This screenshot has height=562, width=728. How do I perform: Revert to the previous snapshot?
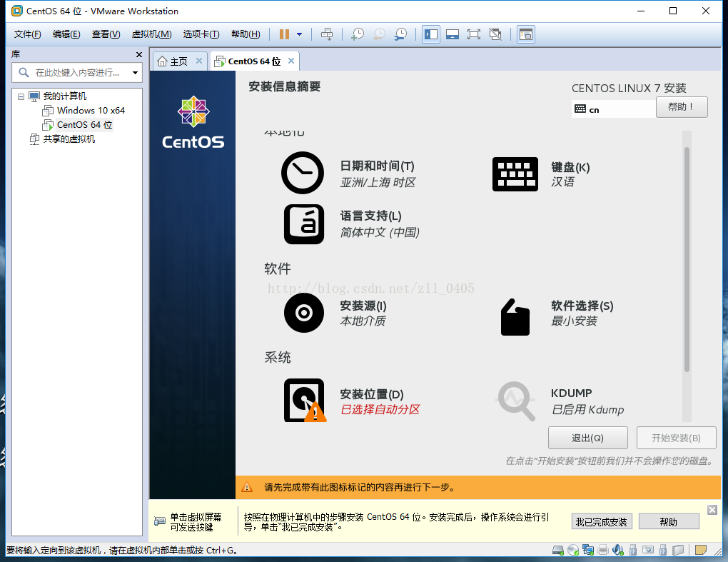(379, 34)
